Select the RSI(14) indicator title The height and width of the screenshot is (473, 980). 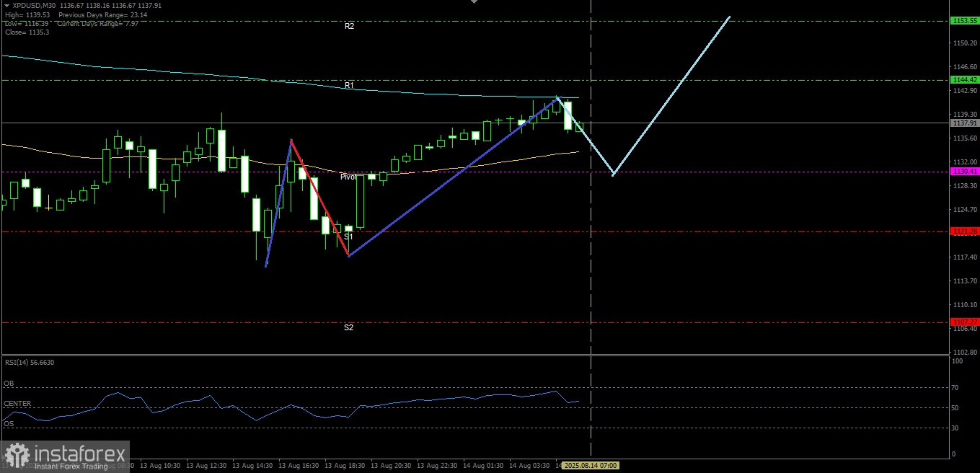[29, 363]
